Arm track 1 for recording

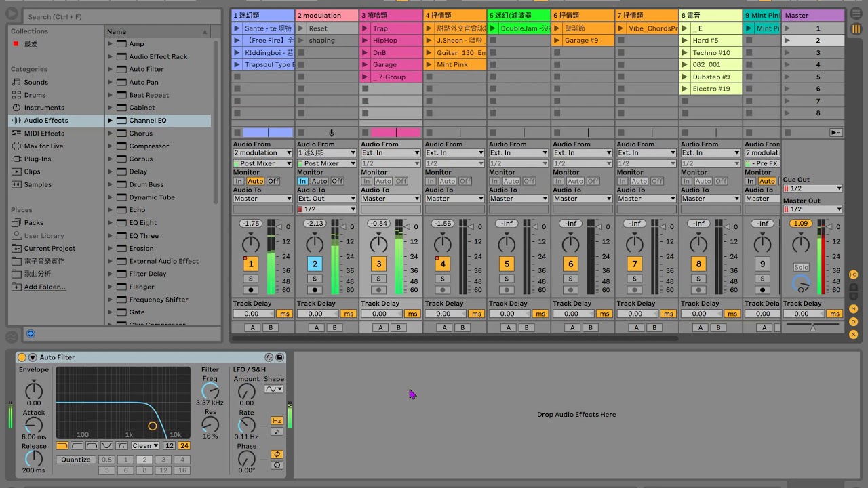pos(251,289)
